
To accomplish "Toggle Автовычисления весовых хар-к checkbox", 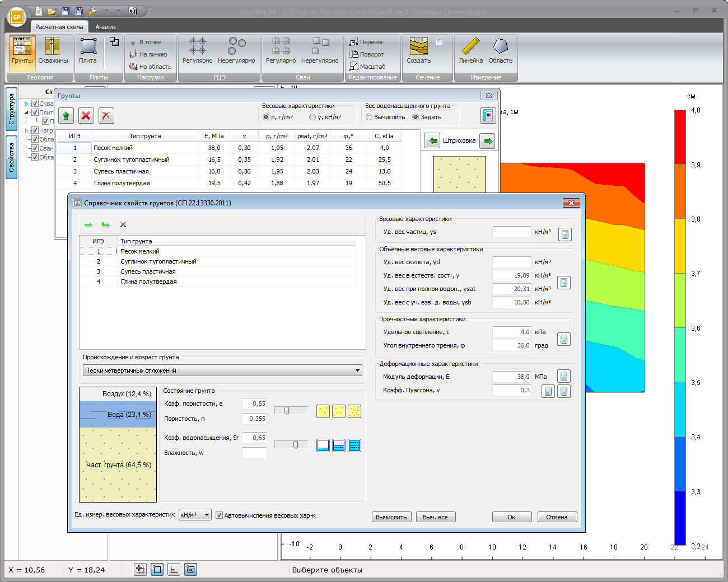I will [x=220, y=515].
